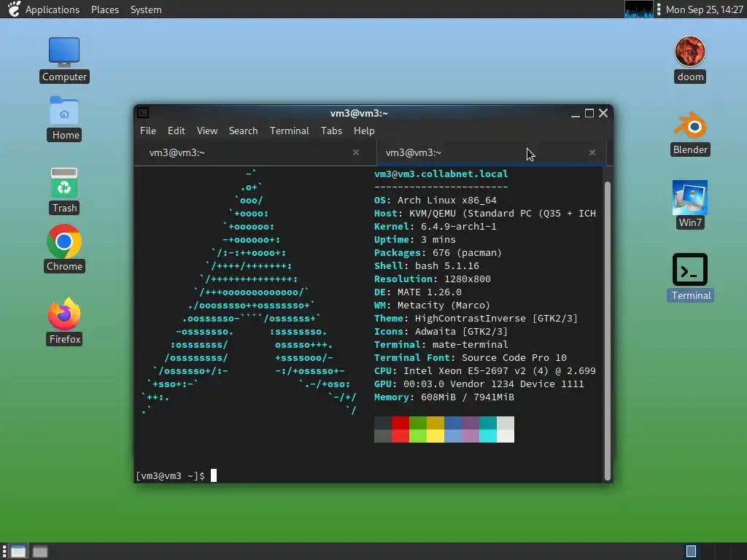The height and width of the screenshot is (560, 747).
Task: Click the bright red color block
Action: click(x=400, y=436)
